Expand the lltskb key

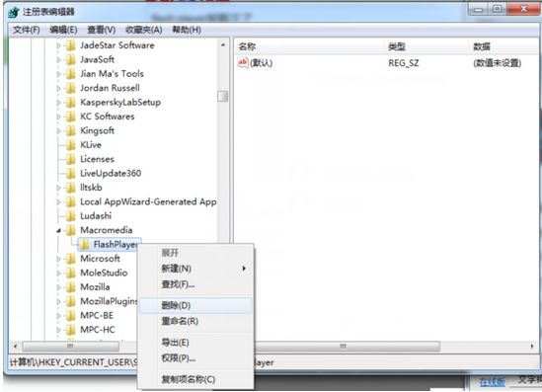click(x=58, y=188)
